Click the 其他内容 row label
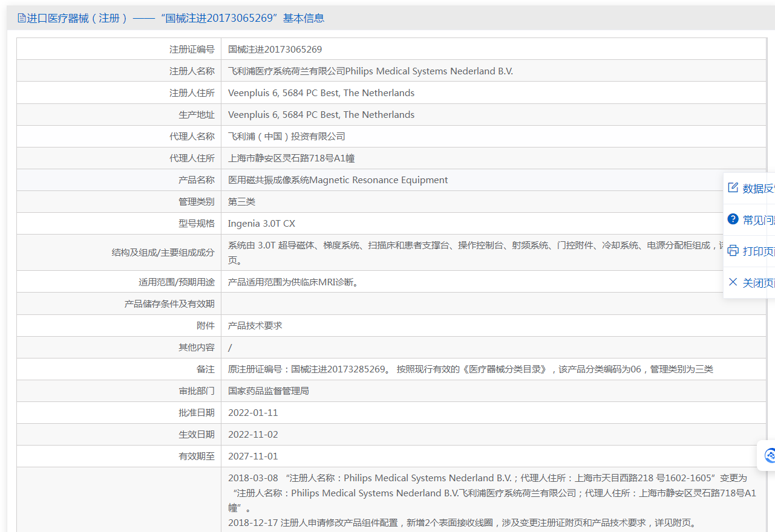Image resolution: width=775 pixels, height=532 pixels. pos(196,347)
